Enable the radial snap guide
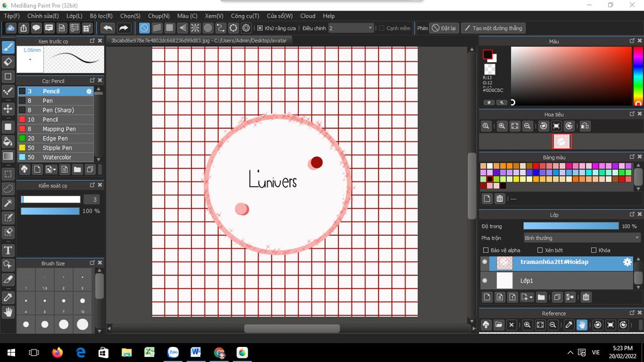This screenshot has width=644, height=362. click(195, 28)
